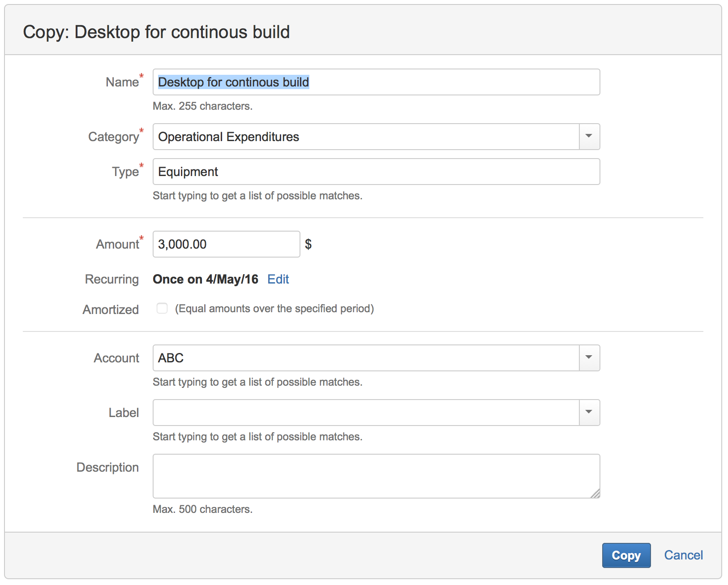The height and width of the screenshot is (585, 728).
Task: Click the dollar currency symbol
Action: tap(308, 244)
